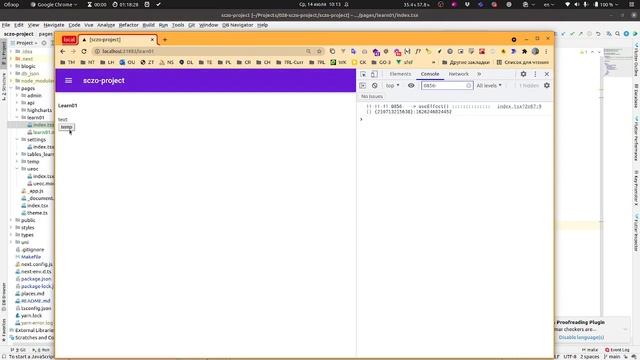
Task: Open the Google Chrome app menu in top bar
Action: coord(54,4)
